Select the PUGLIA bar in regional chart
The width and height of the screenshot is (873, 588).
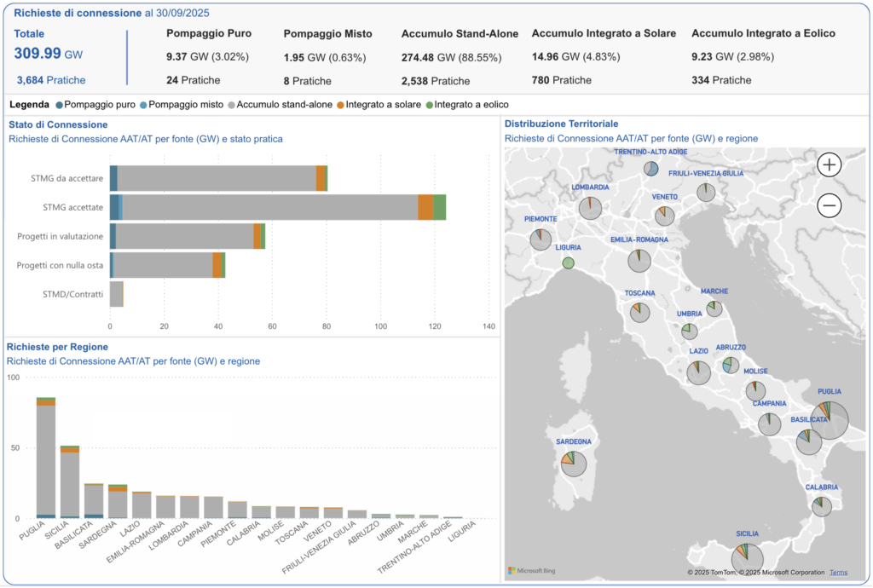click(x=46, y=460)
